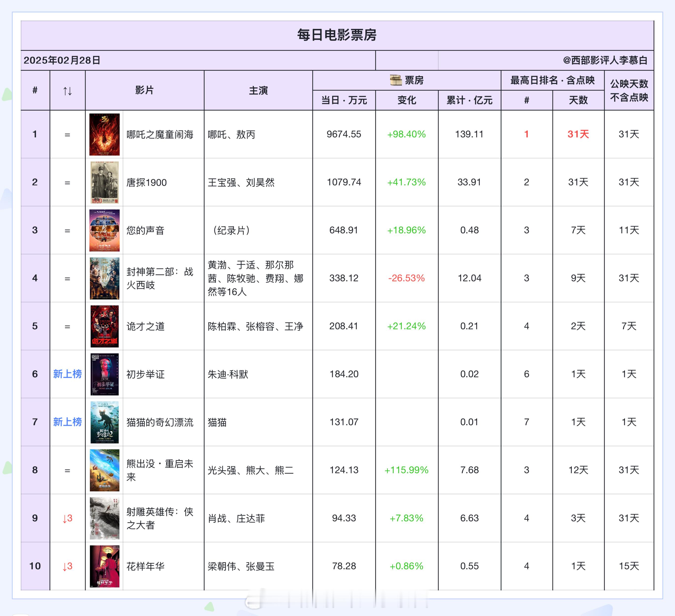This screenshot has width=675, height=616.
Task: Click the 天数 sub-header
Action: (x=578, y=100)
